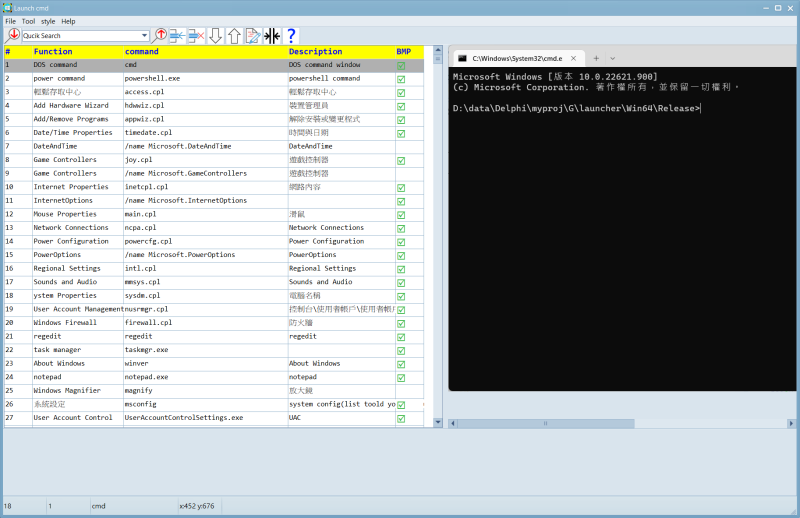Select the 'powercfg.cpl' command cell
800x518 pixels.
click(x=205, y=241)
